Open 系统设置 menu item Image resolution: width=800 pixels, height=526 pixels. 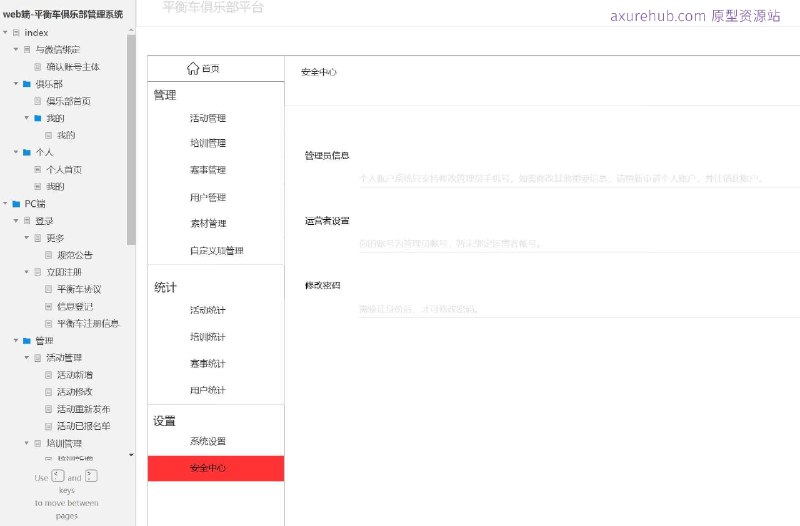(x=208, y=441)
